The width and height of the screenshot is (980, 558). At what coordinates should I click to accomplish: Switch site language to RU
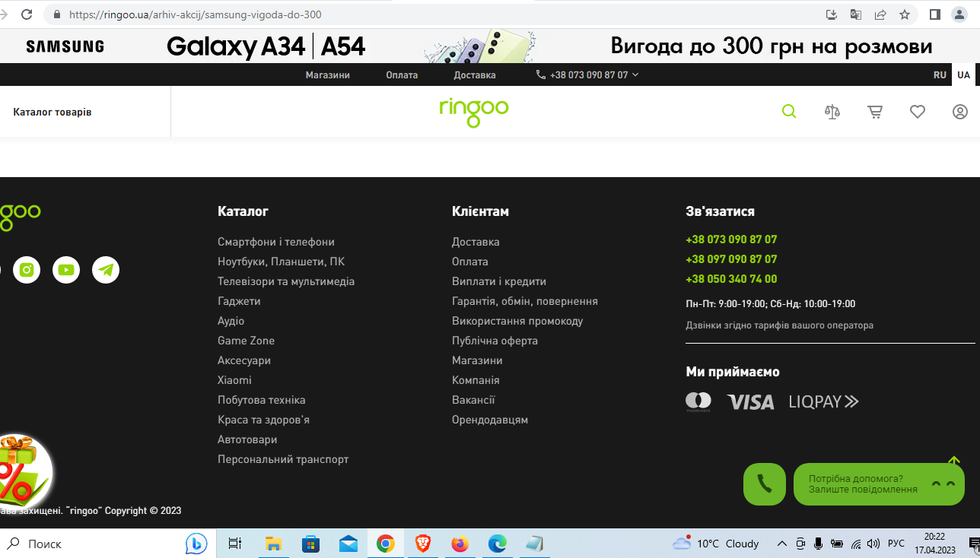940,75
